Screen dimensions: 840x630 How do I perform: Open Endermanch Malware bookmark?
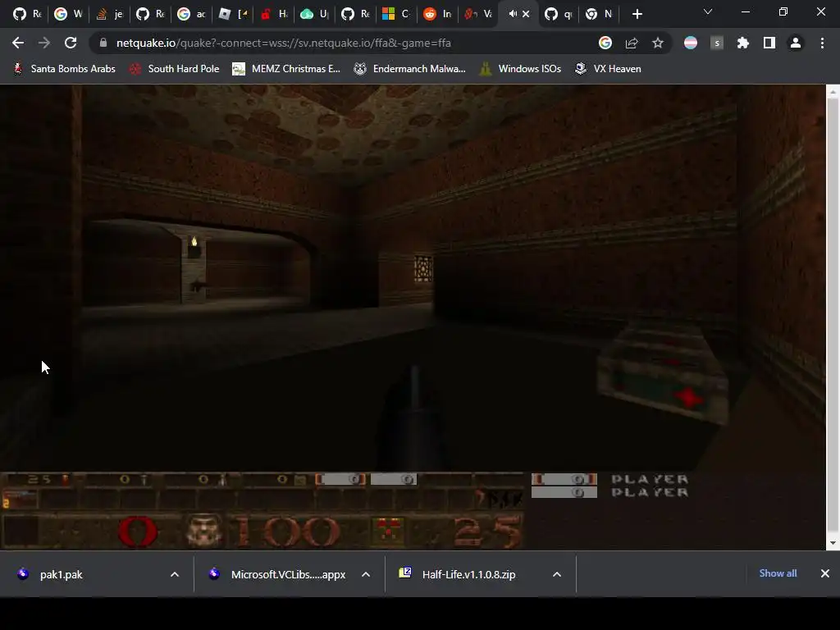point(410,69)
